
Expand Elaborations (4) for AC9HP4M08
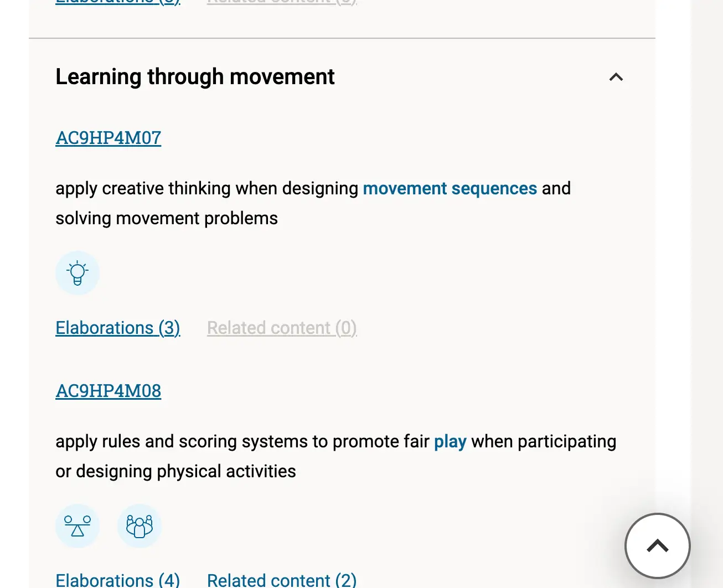click(x=118, y=580)
